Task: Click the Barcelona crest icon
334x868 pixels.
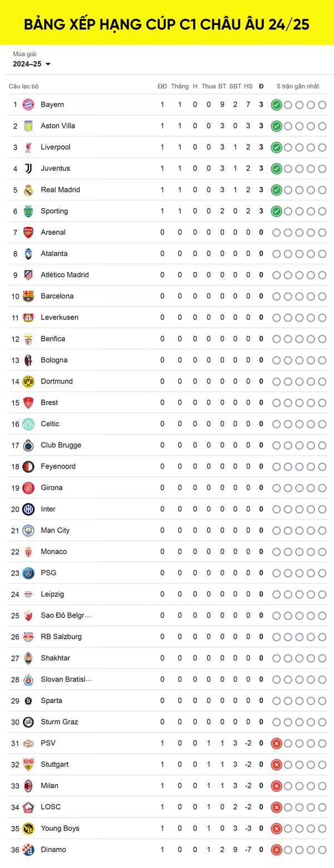Action: click(x=28, y=296)
